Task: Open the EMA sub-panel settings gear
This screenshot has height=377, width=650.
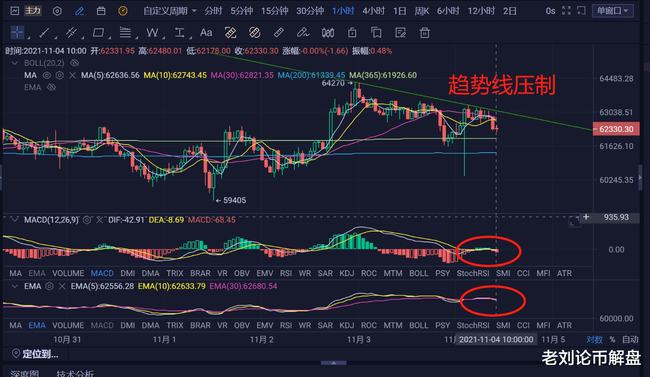Action: click(49, 286)
